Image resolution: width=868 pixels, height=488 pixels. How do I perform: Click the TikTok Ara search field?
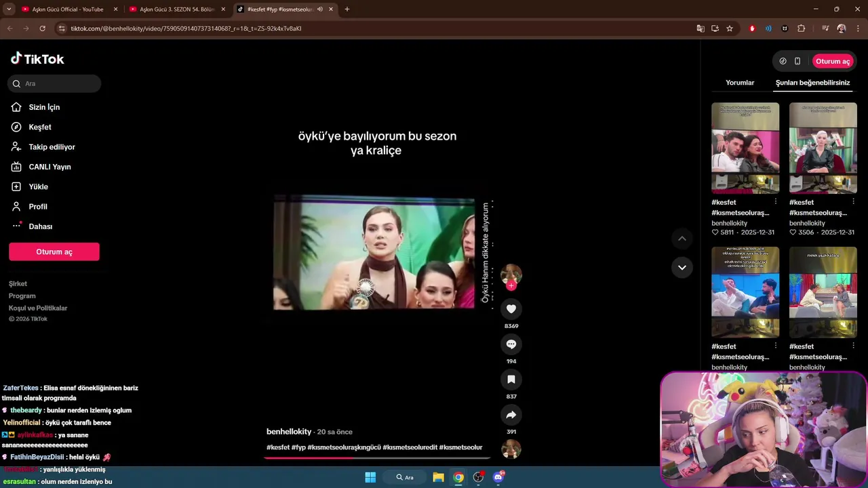[54, 83]
